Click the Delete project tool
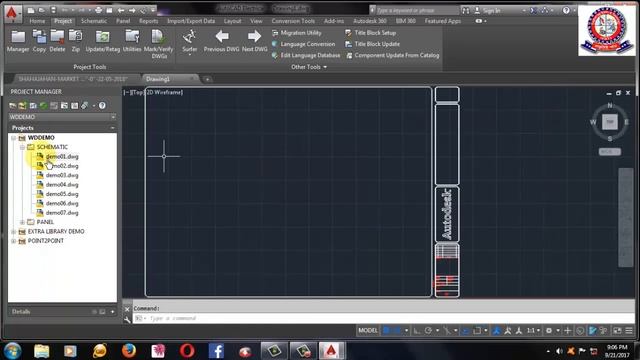 click(57, 41)
